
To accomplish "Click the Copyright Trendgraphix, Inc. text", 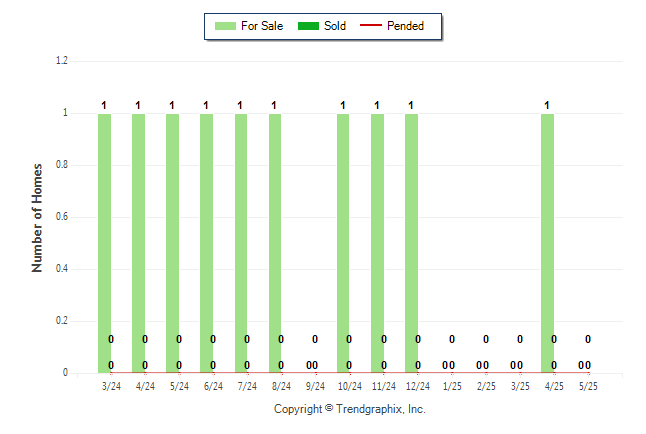I will tap(350, 409).
